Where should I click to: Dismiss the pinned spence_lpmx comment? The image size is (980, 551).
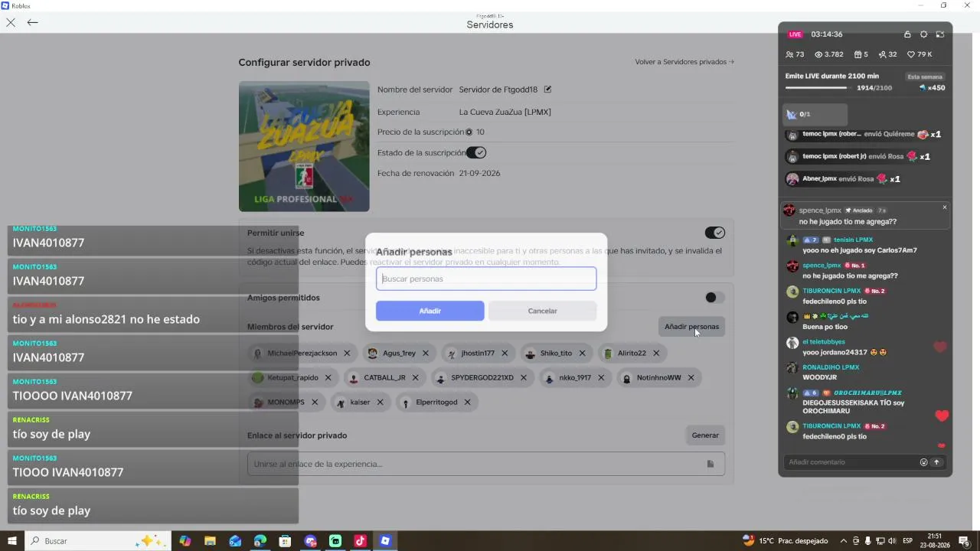click(x=945, y=207)
